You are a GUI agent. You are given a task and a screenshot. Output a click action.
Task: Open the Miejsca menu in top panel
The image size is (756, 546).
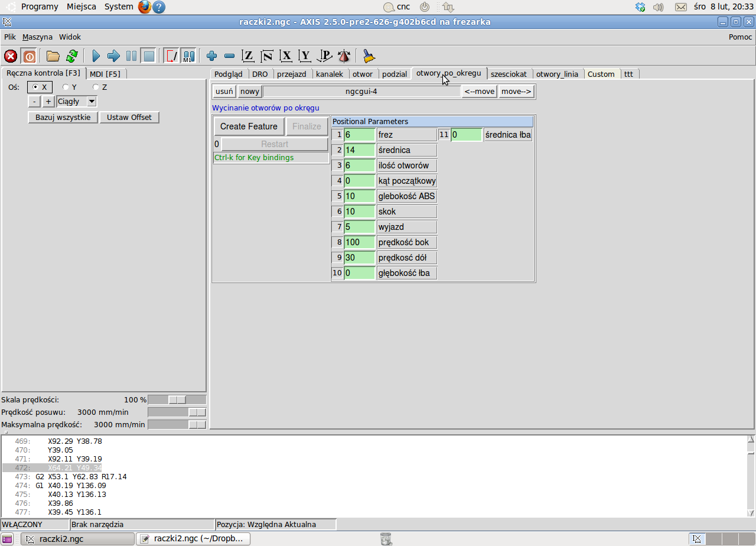point(82,7)
